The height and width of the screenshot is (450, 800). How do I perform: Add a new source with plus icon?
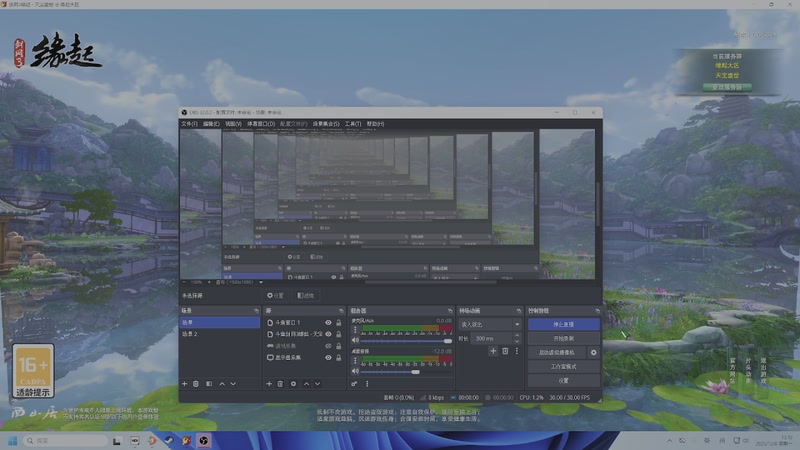coord(269,384)
